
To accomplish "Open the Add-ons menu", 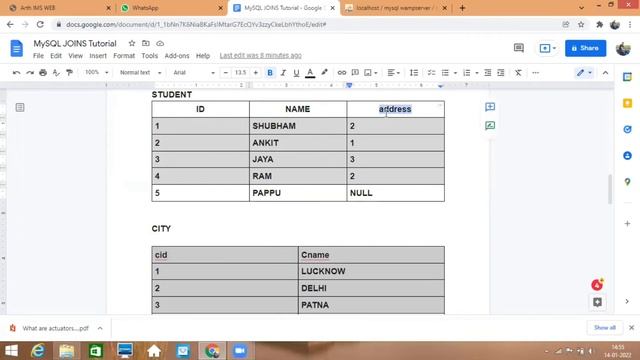I will click(x=177, y=56).
